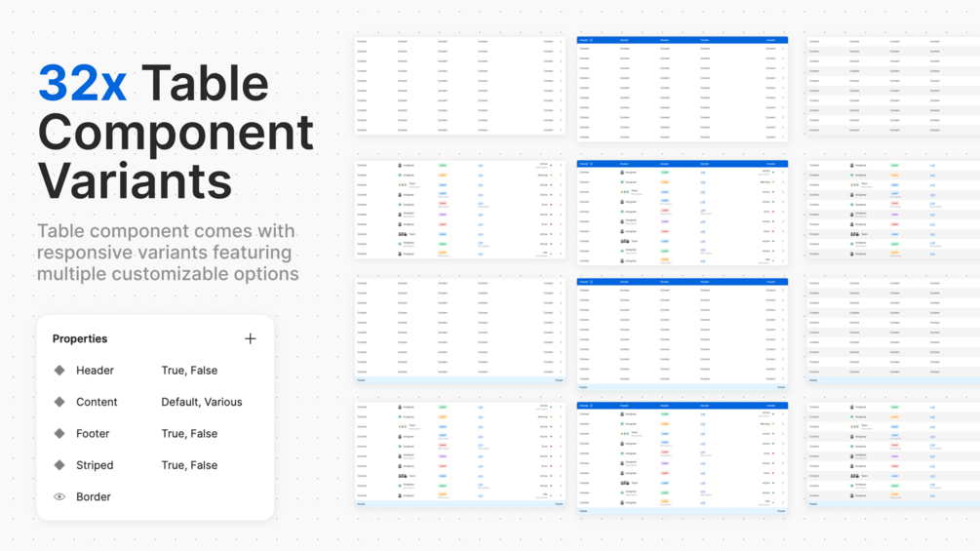Click the diamond icon beside Striped
Image resolution: width=980 pixels, height=551 pixels.
[59, 465]
